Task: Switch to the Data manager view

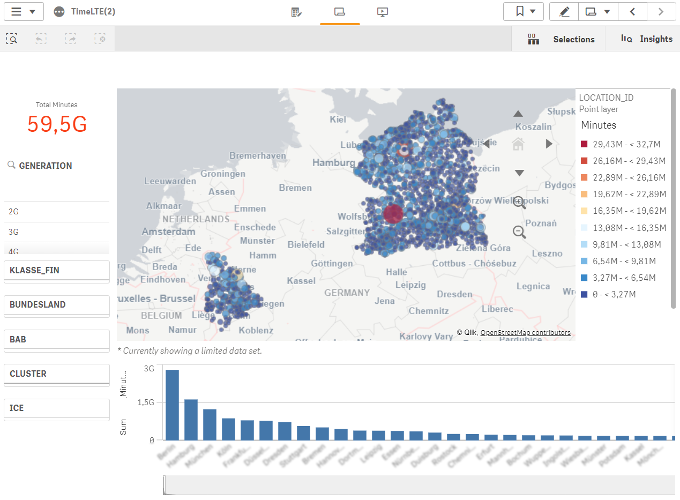Action: point(297,12)
